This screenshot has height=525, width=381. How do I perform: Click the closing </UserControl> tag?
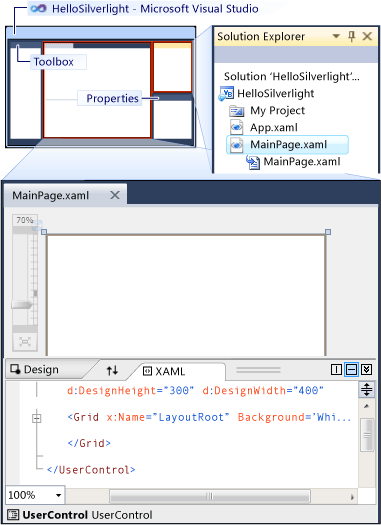click(91, 470)
